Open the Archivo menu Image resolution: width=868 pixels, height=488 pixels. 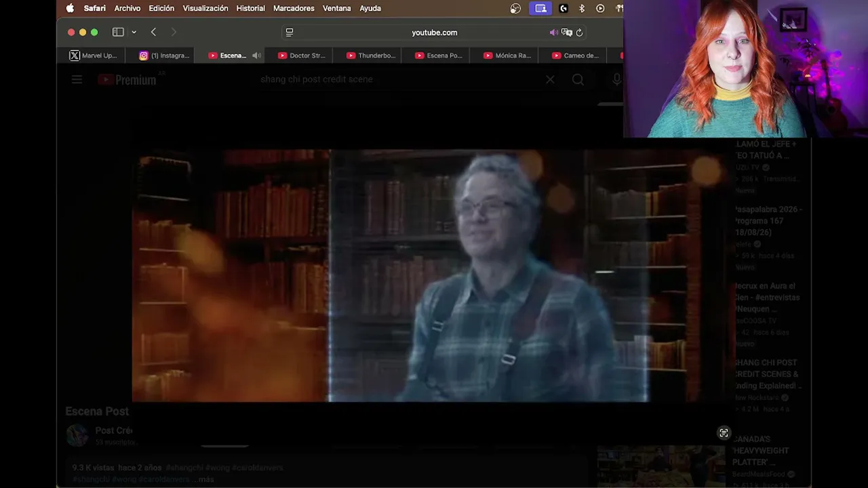click(x=127, y=8)
